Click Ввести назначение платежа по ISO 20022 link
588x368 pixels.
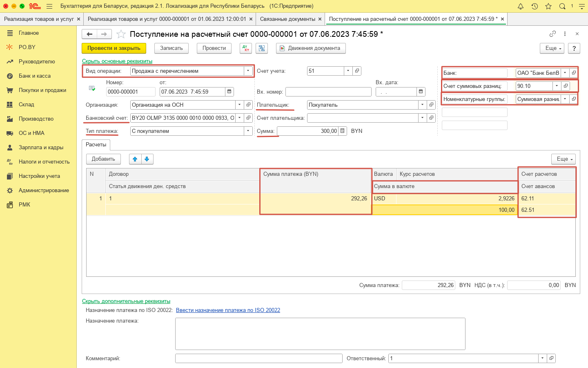click(228, 310)
